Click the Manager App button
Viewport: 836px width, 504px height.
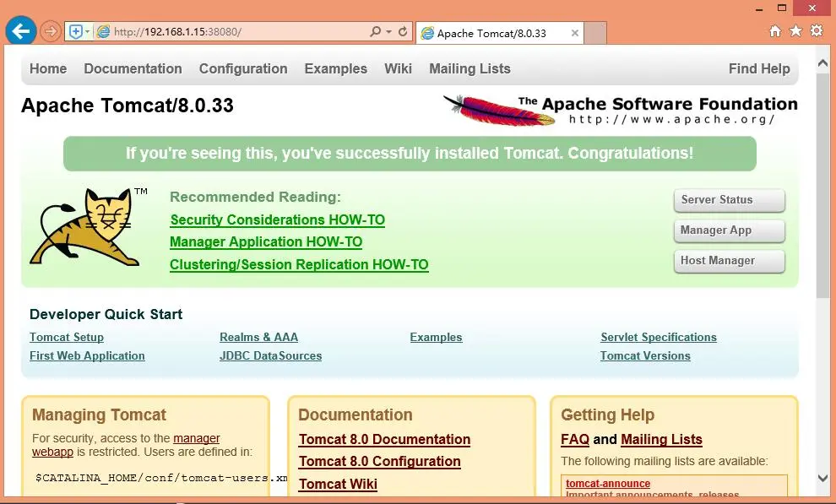[730, 230]
